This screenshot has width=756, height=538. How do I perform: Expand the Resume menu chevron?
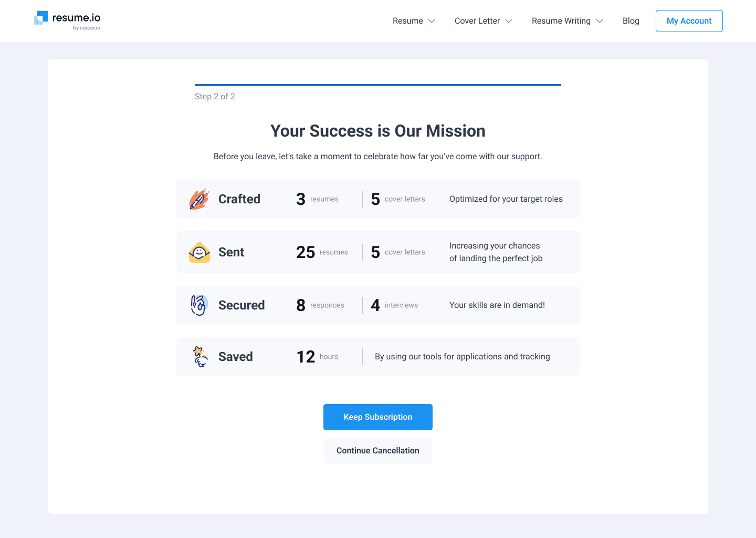[432, 21]
